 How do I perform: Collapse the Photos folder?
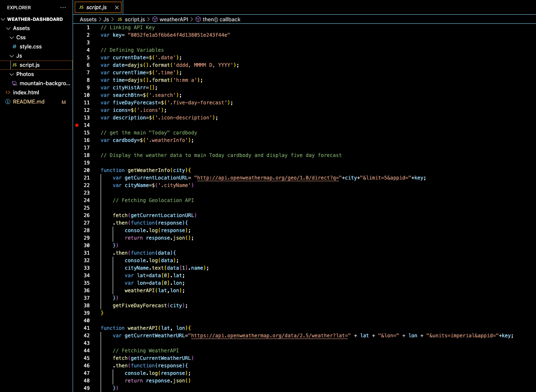(x=12, y=74)
